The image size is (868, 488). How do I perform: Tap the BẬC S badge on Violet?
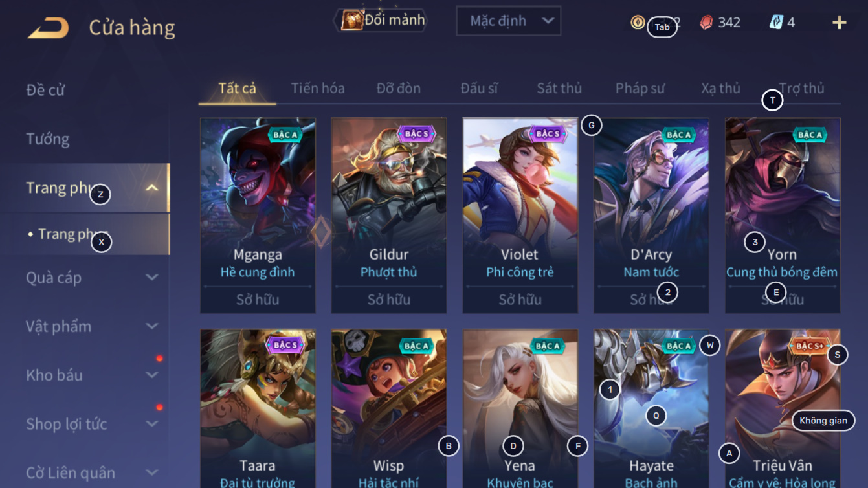tap(548, 134)
